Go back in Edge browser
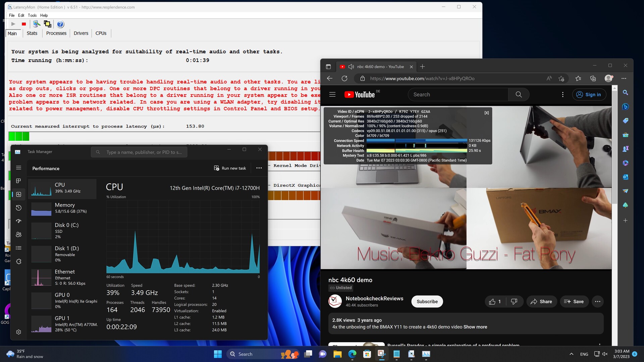Screen dimensions: 644x362 [x=330, y=78]
